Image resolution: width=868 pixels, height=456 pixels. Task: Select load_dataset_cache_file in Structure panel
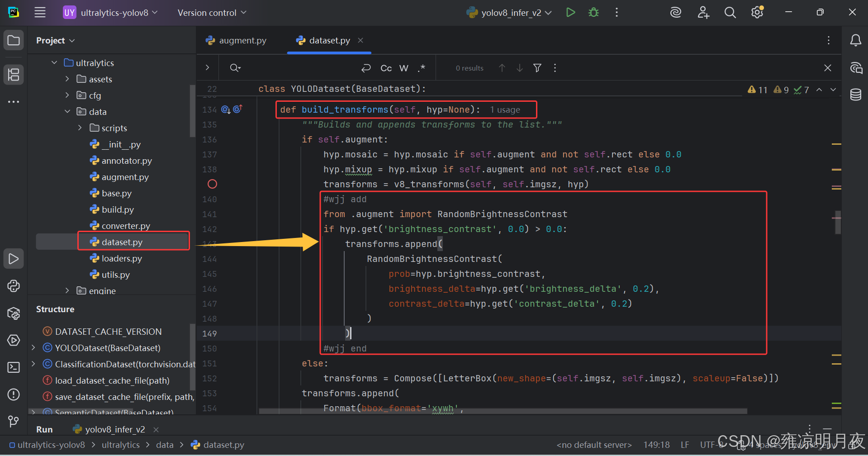pyautogui.click(x=106, y=380)
